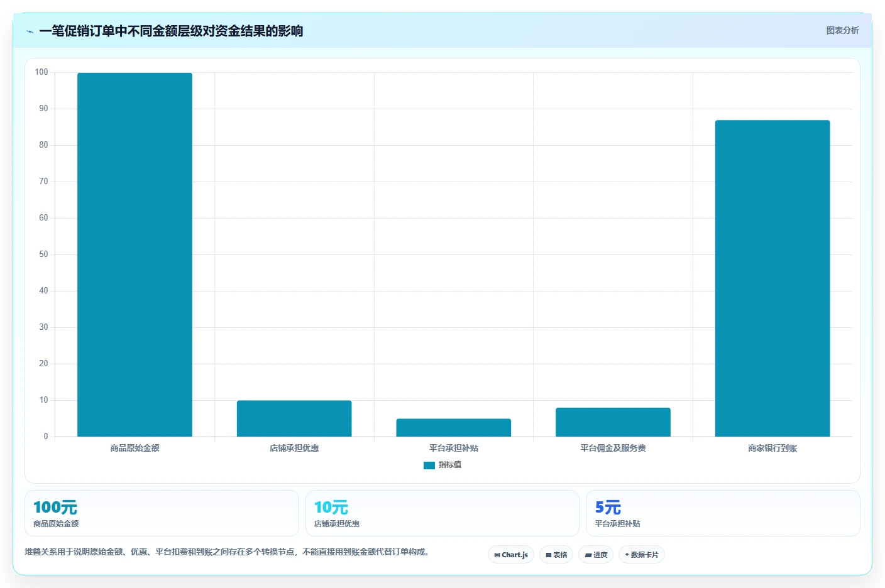Open the 100元 商品原始金额 data card

[x=162, y=513]
